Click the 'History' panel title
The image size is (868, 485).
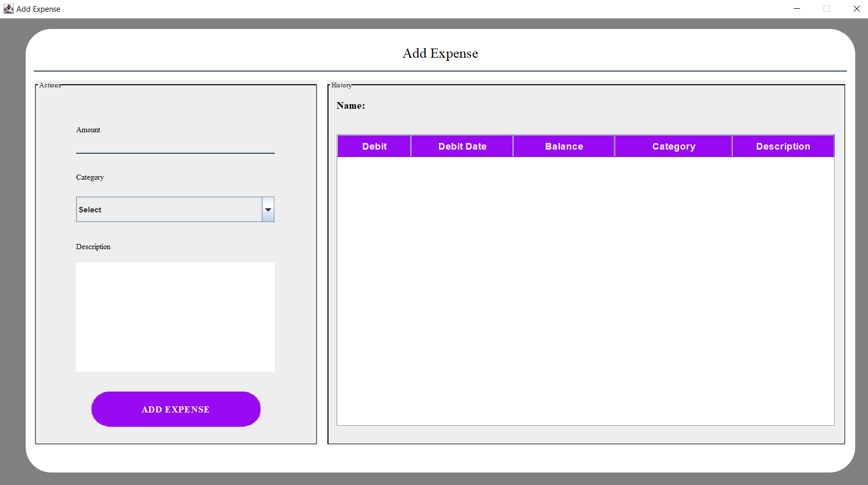tap(341, 85)
